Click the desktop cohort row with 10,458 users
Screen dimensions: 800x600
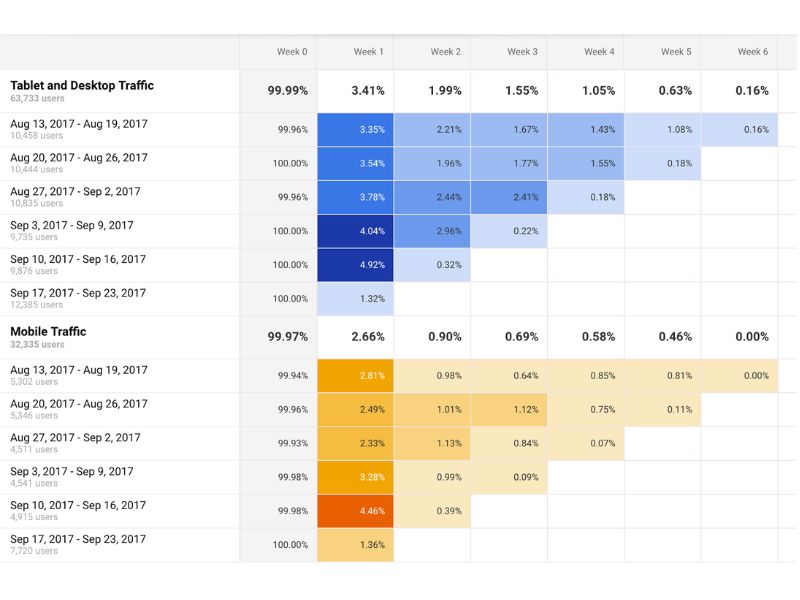(x=79, y=129)
